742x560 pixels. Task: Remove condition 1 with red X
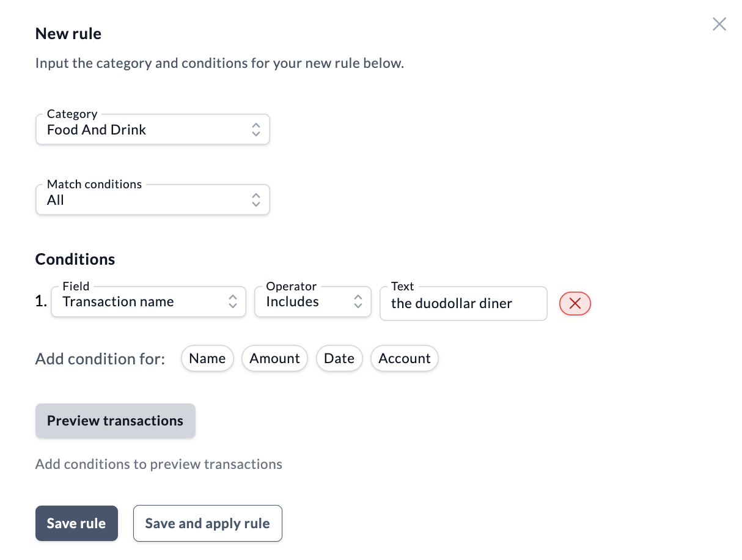pyautogui.click(x=575, y=303)
